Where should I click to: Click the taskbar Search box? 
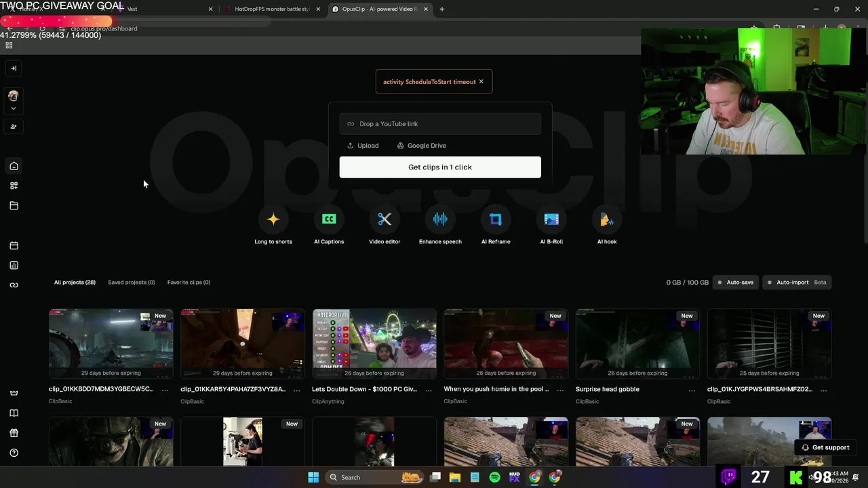[x=375, y=477]
